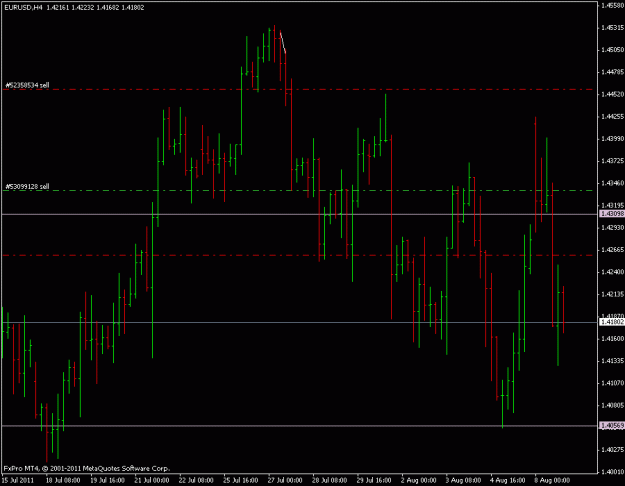Viewport: 625px width, 486px height.
Task: Click the '#53099128 sell' order label
Action: click(x=28, y=187)
